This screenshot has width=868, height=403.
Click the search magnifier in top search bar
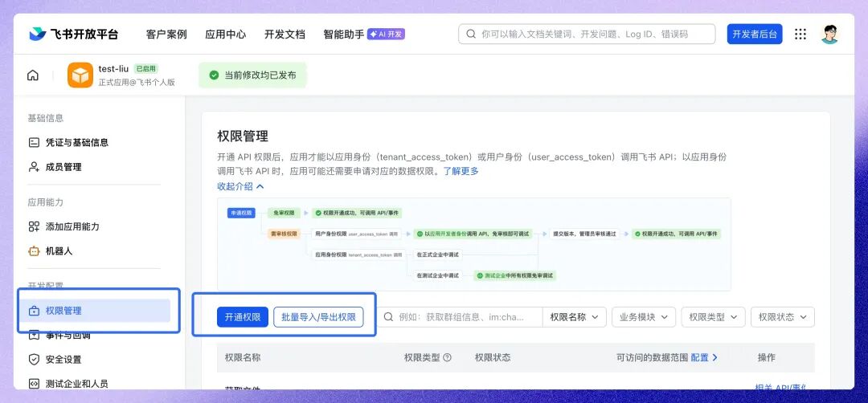pyautogui.click(x=471, y=35)
